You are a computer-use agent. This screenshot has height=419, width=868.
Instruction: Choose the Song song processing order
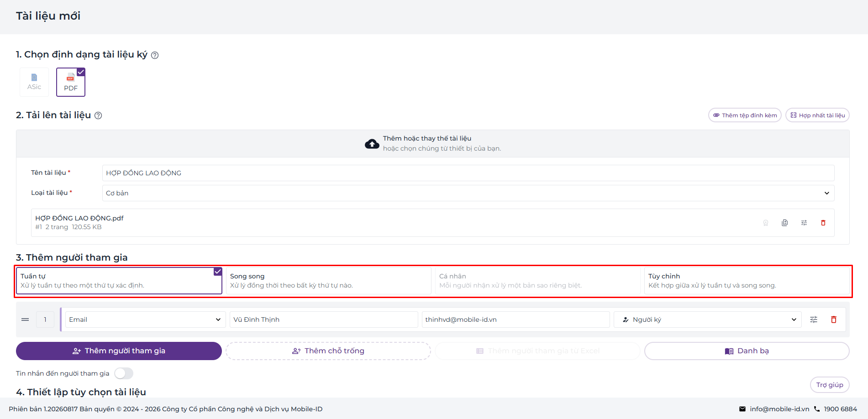[328, 281]
